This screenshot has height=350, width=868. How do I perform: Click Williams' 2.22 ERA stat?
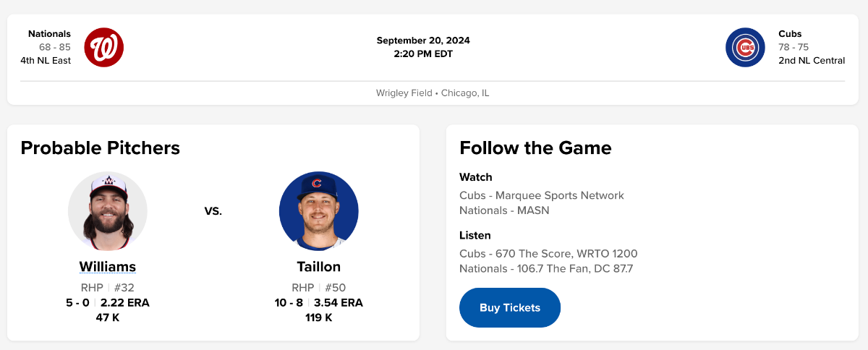pyautogui.click(x=125, y=303)
